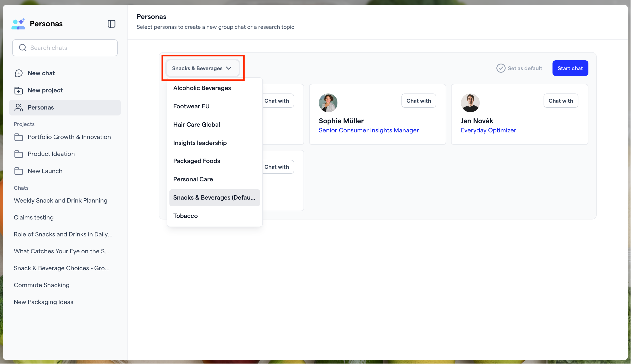The height and width of the screenshot is (364, 631).
Task: Open New chat from sidebar
Action: point(65,73)
